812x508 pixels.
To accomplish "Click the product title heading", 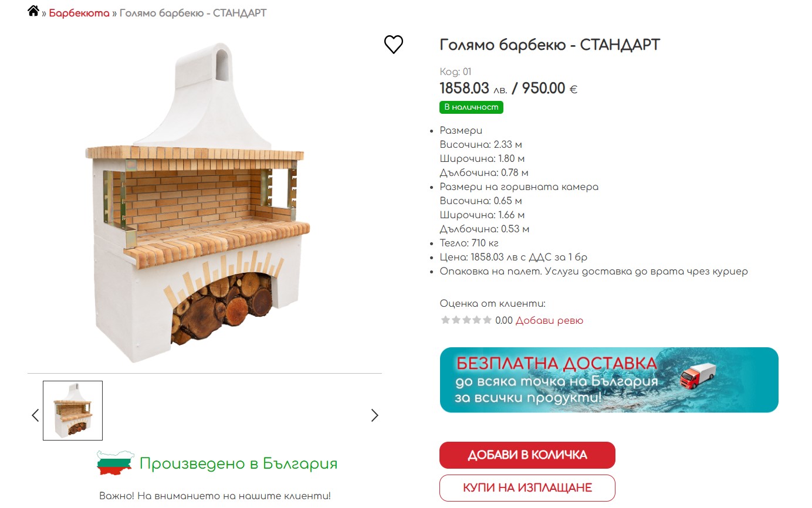I will click(550, 45).
